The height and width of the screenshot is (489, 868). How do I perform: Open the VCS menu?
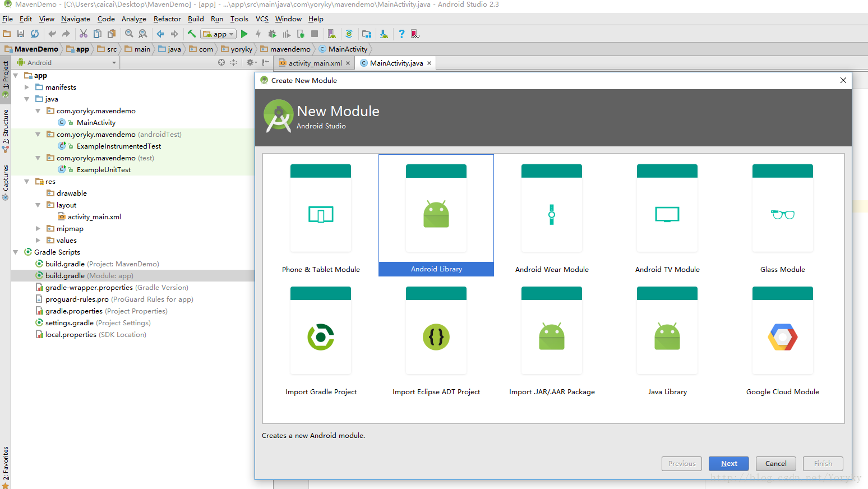click(262, 19)
